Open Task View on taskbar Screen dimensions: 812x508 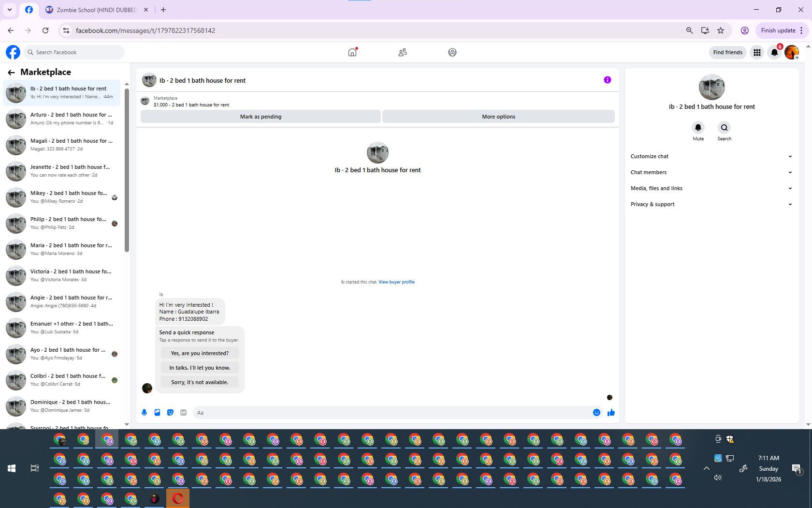coord(35,468)
